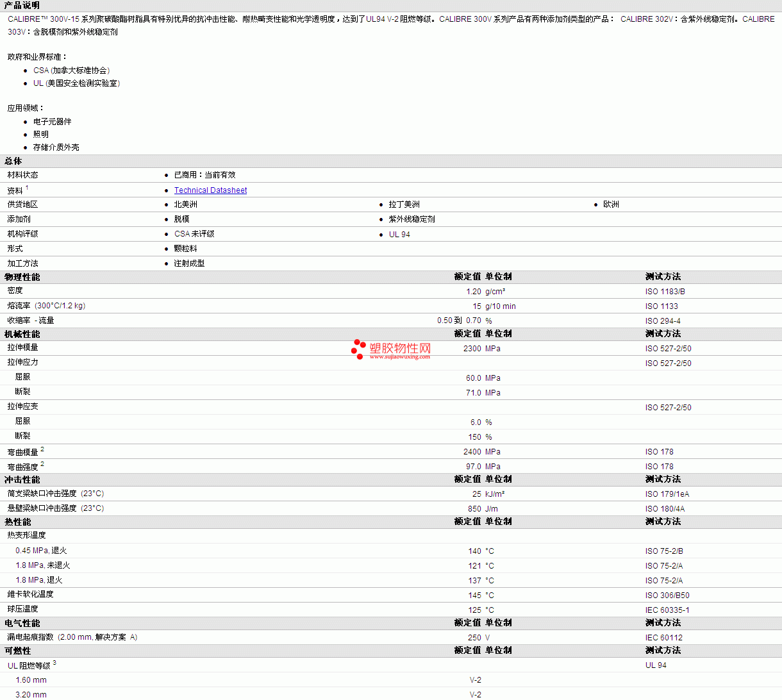Select 脱模 in the additive row
This screenshot has width=782, height=700.
[x=182, y=219]
